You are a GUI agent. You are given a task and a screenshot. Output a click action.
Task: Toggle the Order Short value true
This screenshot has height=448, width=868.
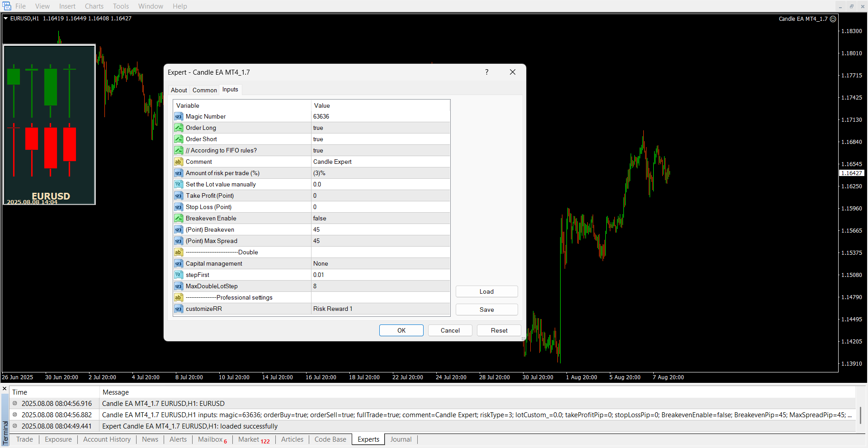(x=380, y=139)
